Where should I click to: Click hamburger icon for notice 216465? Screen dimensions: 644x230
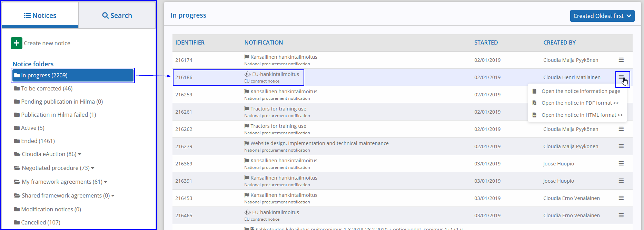tap(621, 215)
